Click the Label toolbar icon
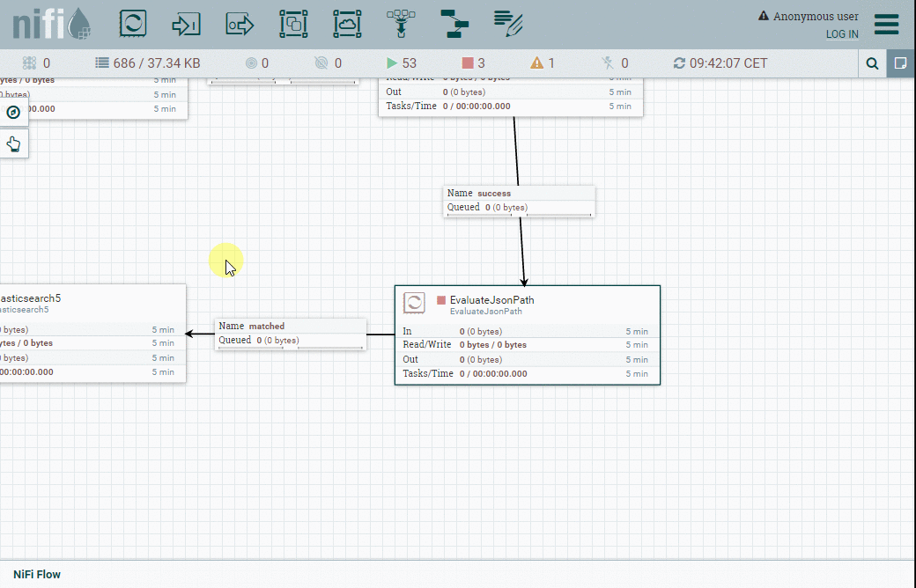Viewport: 916px width, 588px height. coord(508,24)
